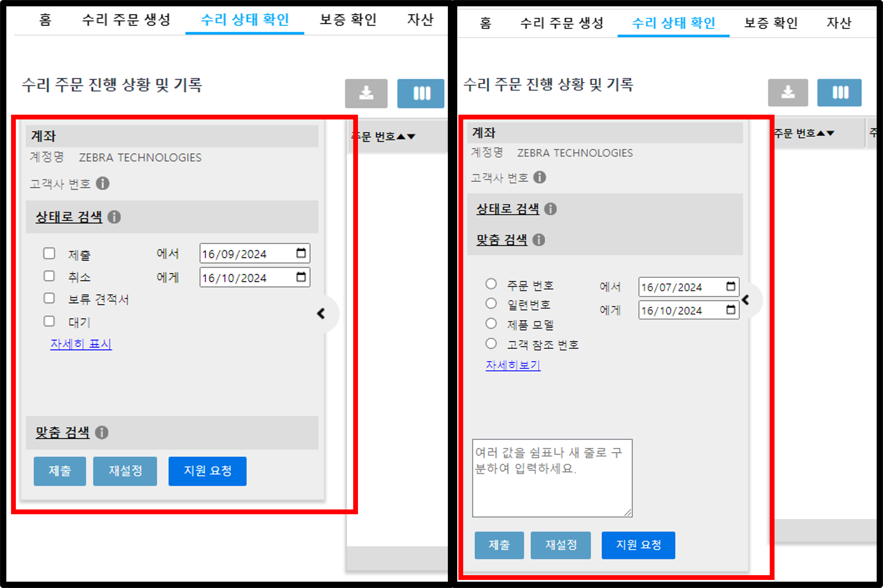
Task: Click 재설정 button in left panel
Action: (x=125, y=471)
